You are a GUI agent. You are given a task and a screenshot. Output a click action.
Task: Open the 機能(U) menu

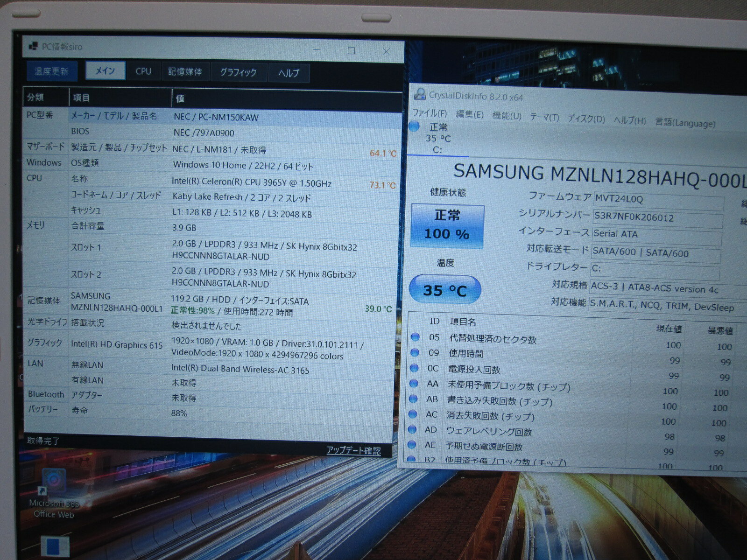(x=507, y=116)
